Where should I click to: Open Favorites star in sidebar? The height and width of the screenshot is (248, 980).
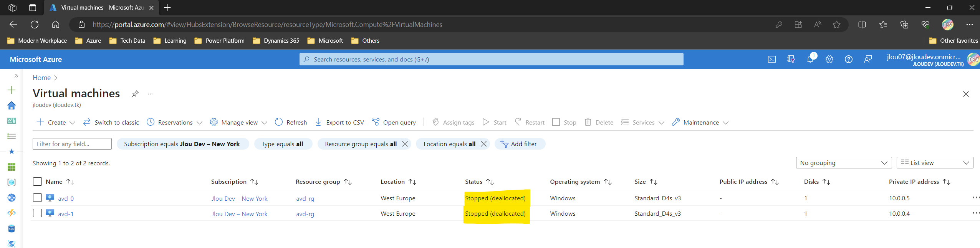pyautogui.click(x=12, y=151)
